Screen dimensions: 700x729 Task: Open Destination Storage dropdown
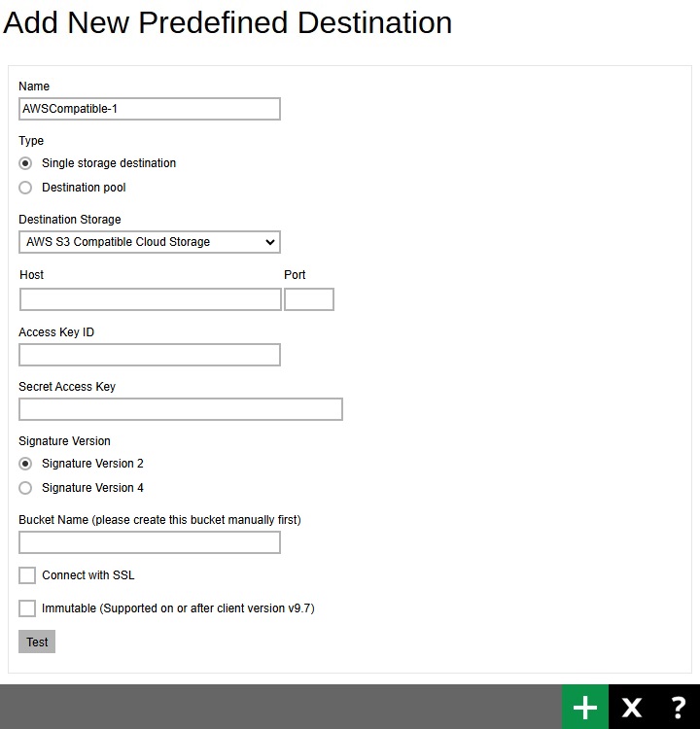point(150,242)
